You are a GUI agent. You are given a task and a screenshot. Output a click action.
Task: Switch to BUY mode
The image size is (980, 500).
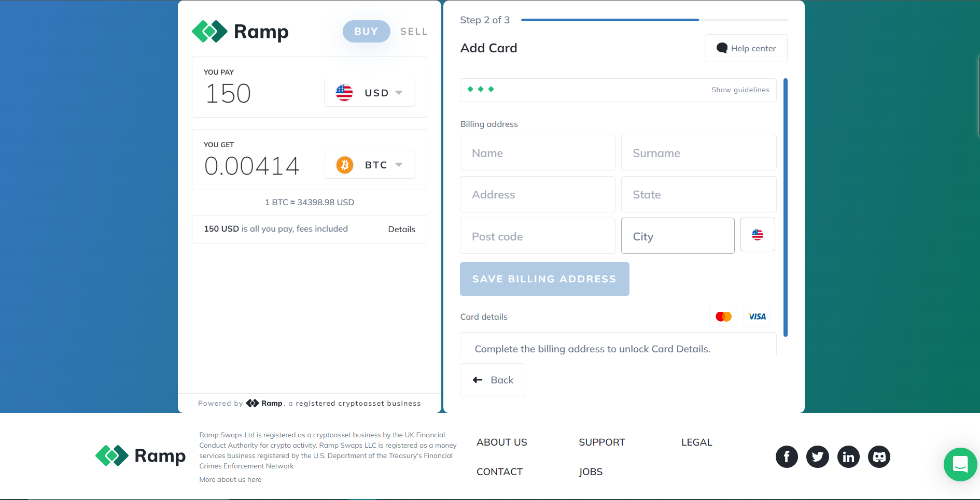(366, 31)
